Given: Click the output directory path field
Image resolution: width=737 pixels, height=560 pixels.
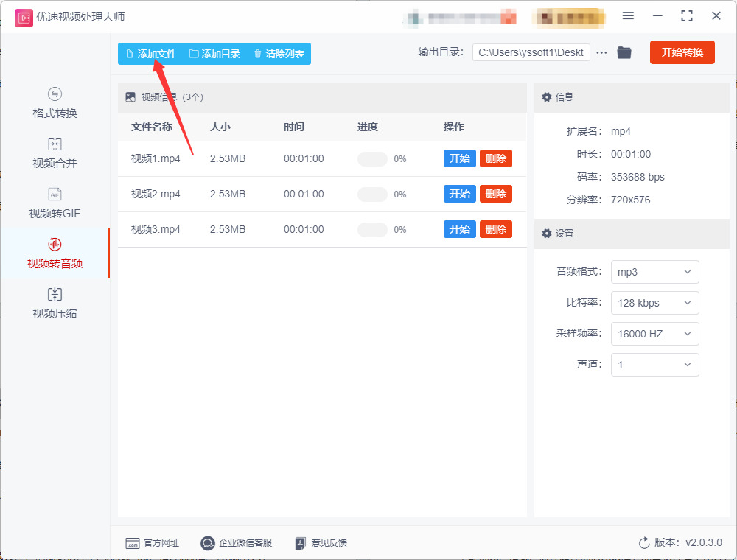Looking at the screenshot, I should (x=531, y=52).
